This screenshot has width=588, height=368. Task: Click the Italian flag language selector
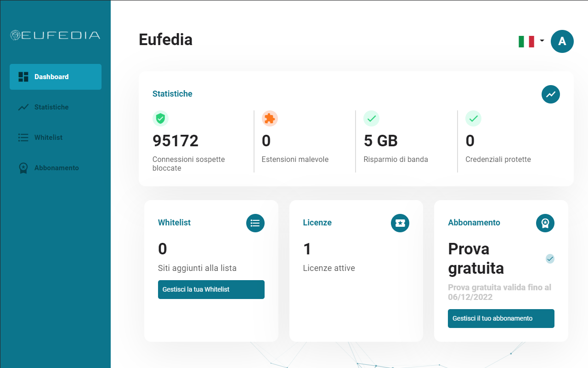[526, 41]
